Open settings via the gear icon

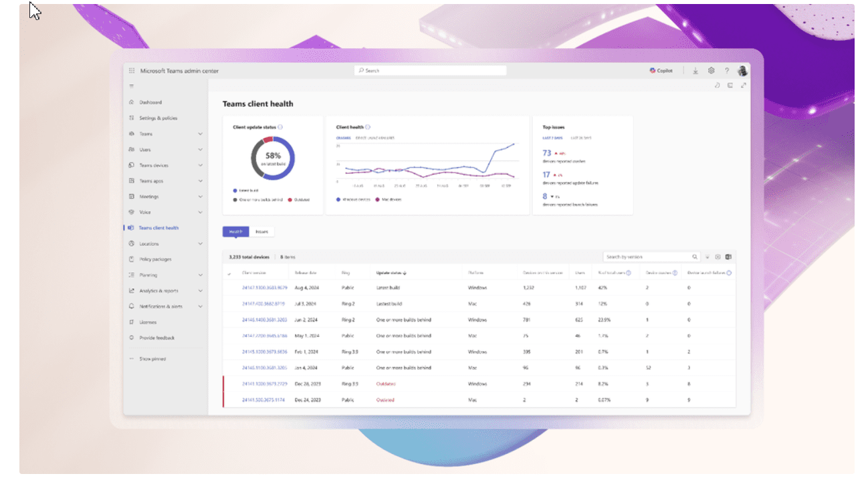point(712,71)
